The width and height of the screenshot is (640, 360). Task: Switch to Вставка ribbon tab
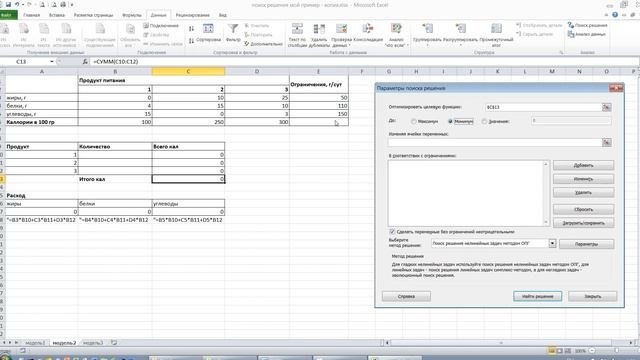57,15
